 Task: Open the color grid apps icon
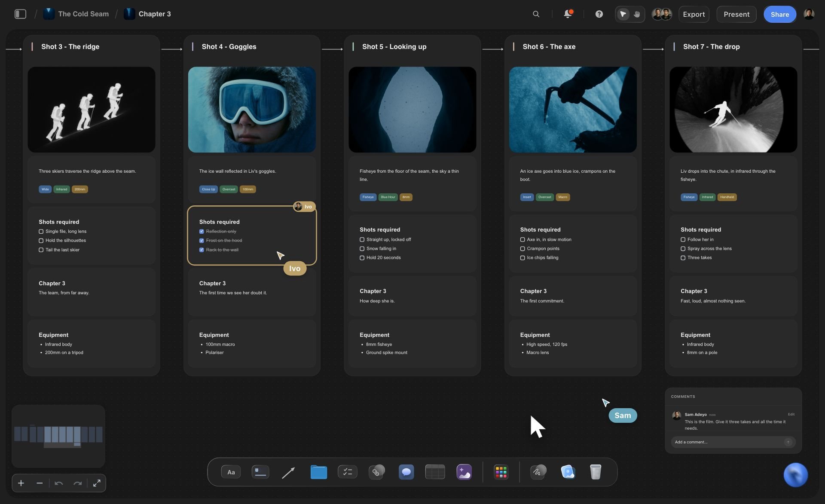[x=501, y=472]
